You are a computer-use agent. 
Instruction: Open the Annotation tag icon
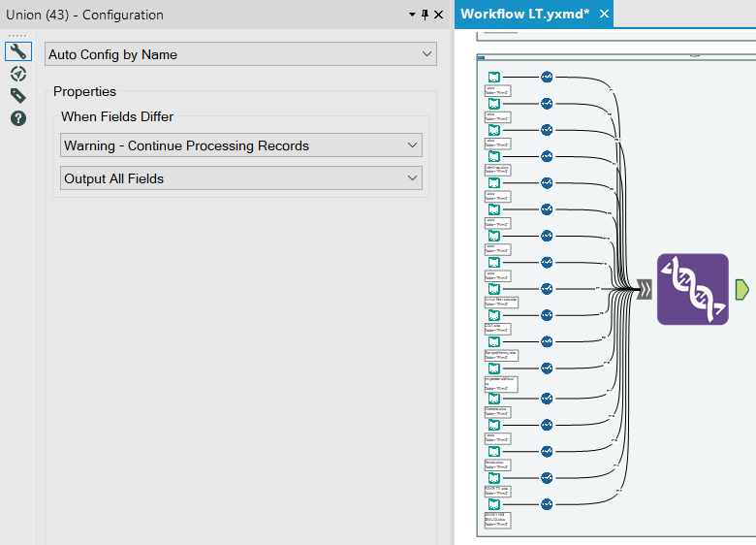(x=17, y=95)
